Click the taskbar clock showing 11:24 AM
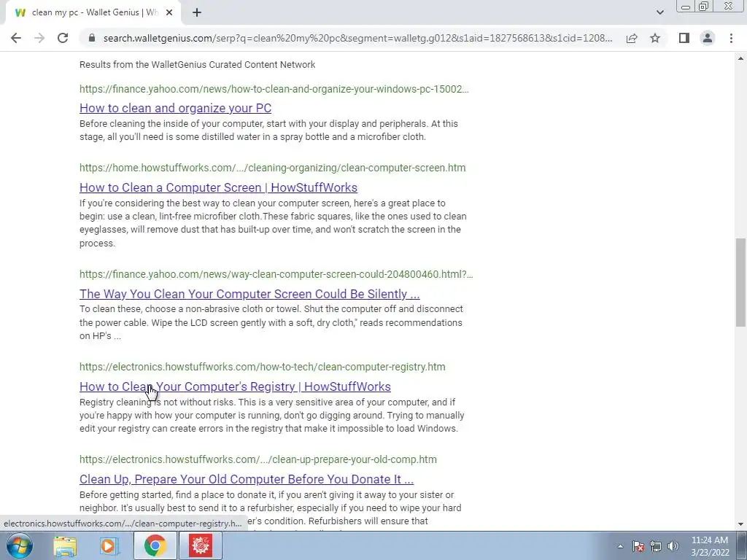 tap(710, 546)
